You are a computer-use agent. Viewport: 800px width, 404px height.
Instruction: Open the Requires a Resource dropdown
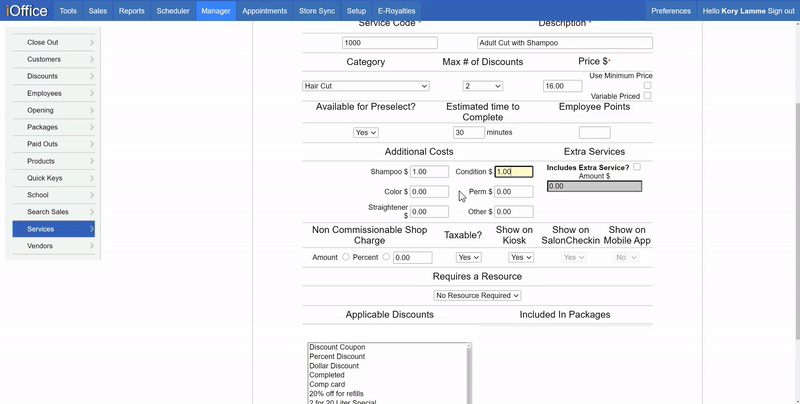coord(478,295)
